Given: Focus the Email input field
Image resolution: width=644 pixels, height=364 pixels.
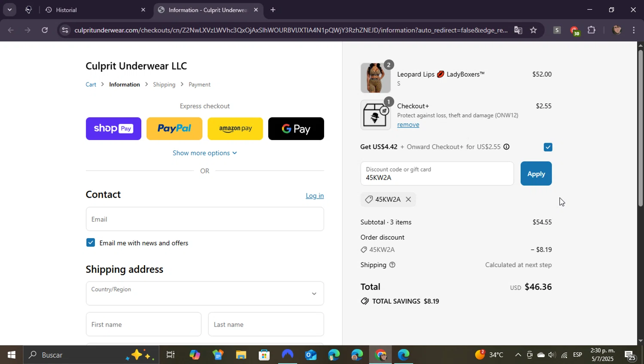Looking at the screenshot, I should point(205,219).
